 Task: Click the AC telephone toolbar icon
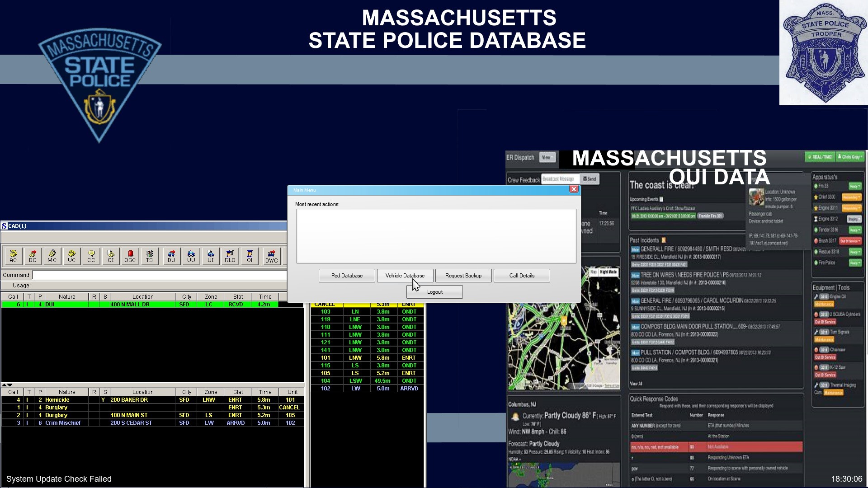[x=14, y=256]
